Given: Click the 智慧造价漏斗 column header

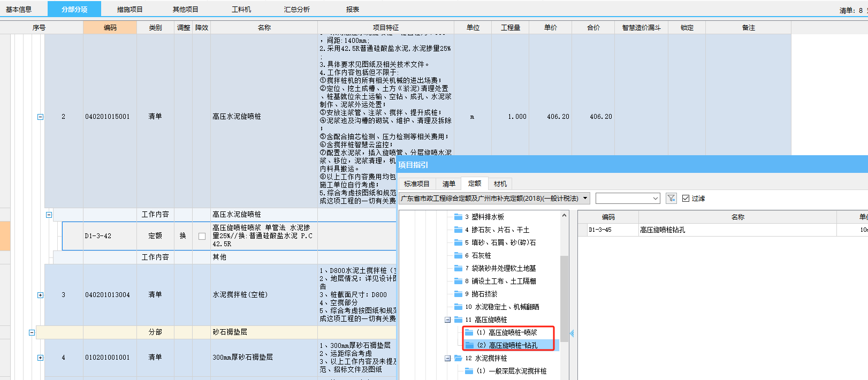Looking at the screenshot, I should pos(641,27).
